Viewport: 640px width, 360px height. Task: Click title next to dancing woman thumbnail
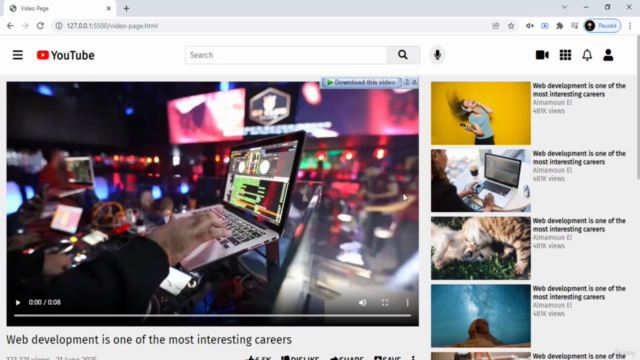[x=579, y=90]
